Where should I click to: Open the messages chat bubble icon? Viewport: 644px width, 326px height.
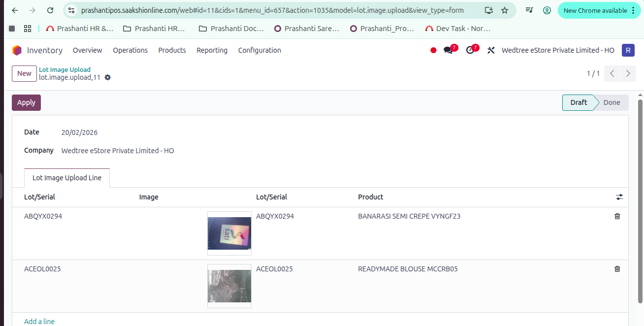[448, 50]
